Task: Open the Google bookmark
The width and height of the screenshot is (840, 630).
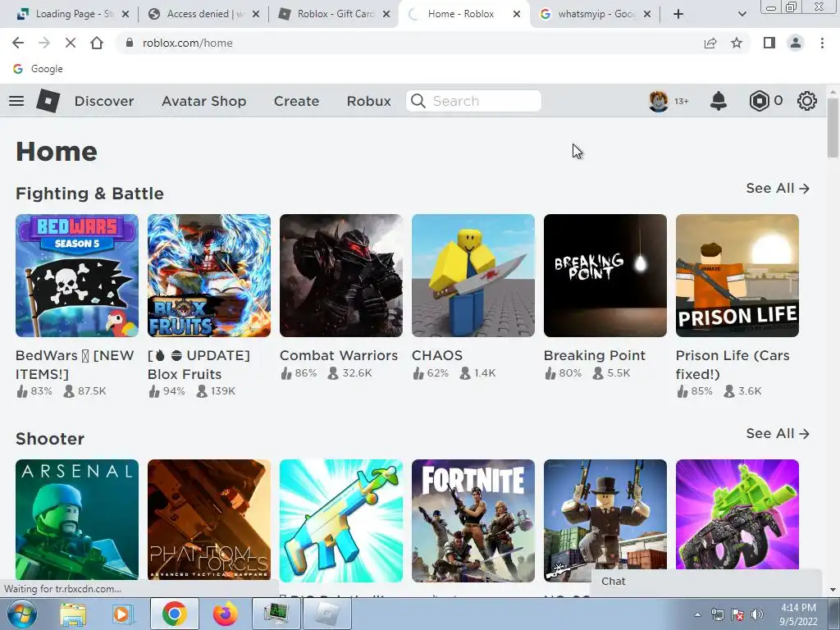Action: click(38, 69)
